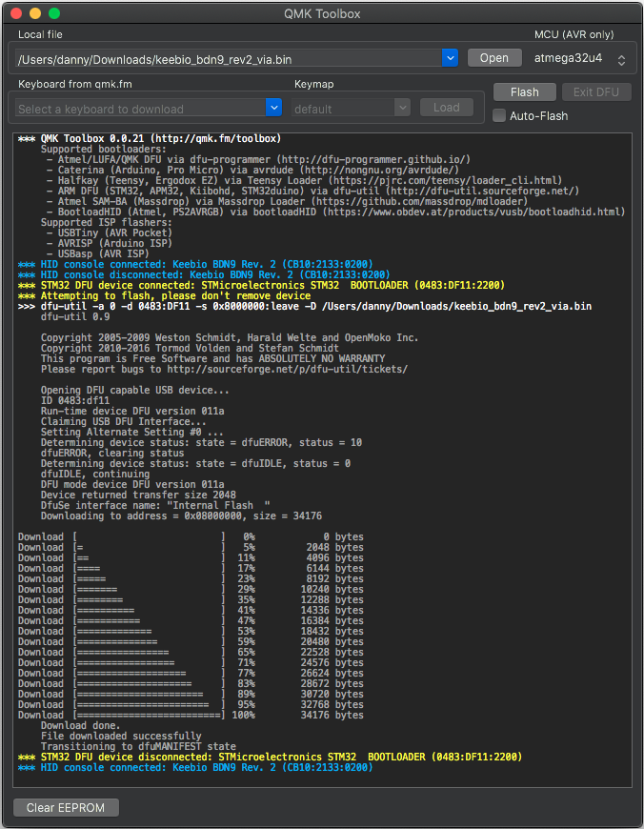The height and width of the screenshot is (829, 644).
Task: Open the Keymap default dropdown
Action: click(351, 109)
